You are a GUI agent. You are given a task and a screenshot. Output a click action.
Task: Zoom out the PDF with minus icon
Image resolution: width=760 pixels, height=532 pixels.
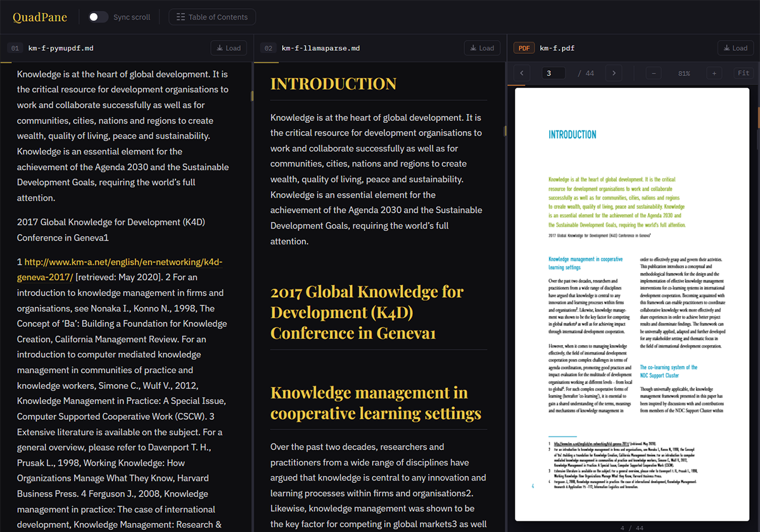coord(654,73)
